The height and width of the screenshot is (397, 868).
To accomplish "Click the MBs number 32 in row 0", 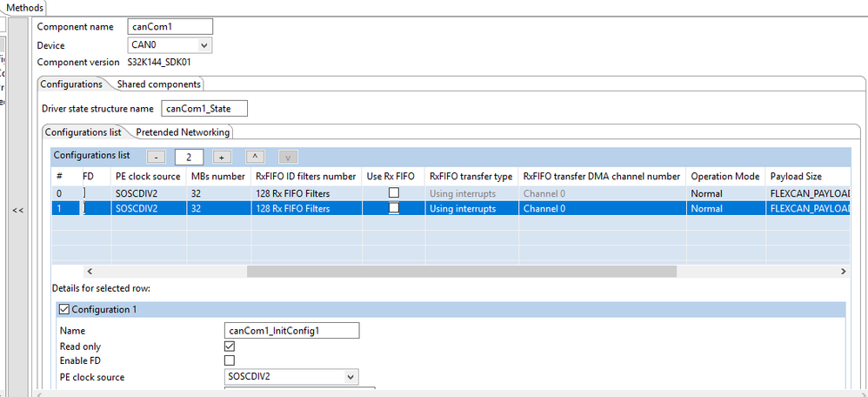I will coord(218,193).
